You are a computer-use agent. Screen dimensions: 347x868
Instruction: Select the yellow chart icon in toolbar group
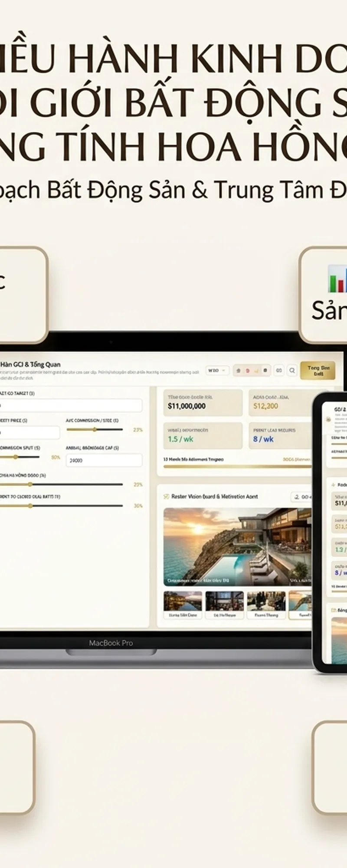click(x=256, y=371)
